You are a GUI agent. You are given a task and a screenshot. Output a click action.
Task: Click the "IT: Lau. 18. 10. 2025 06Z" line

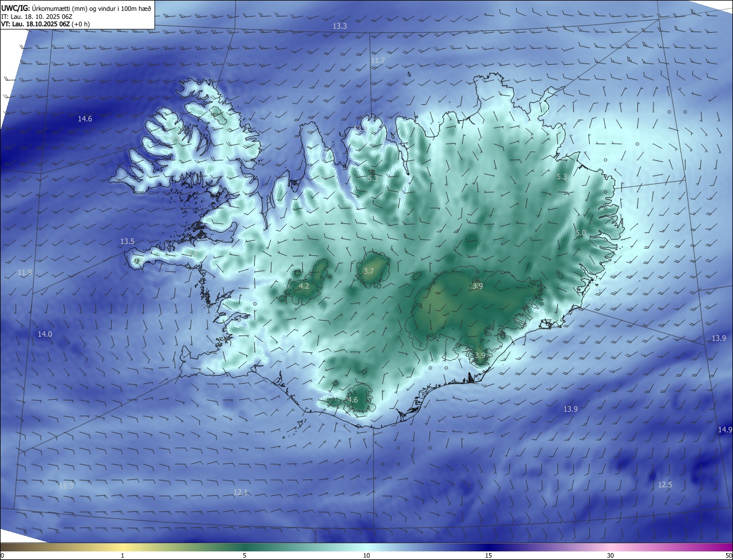[x=36, y=17]
